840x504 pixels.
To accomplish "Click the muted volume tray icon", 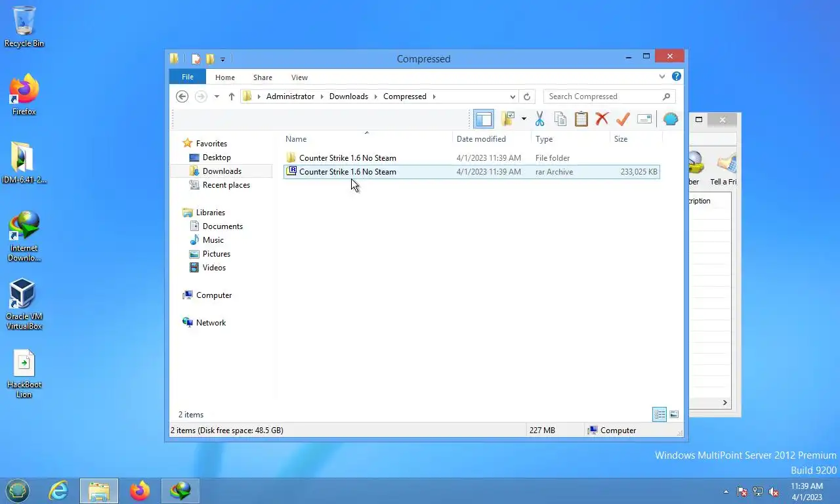I will [x=774, y=492].
